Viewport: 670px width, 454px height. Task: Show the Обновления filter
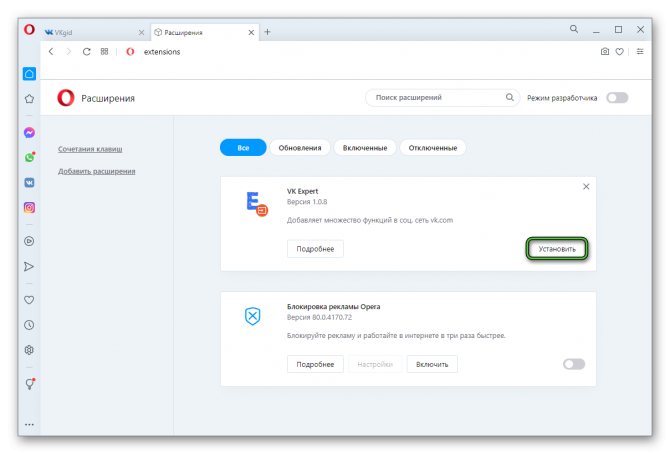click(x=300, y=147)
